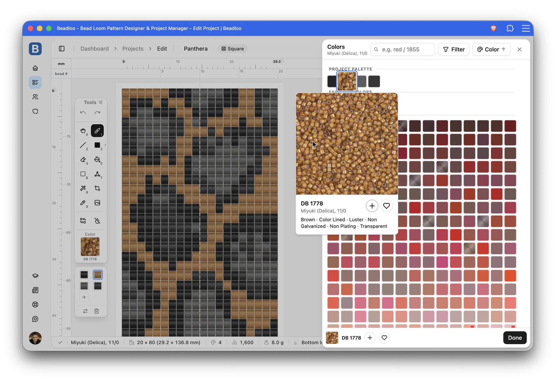Select the highlighted brown project palette swatch
Image resolution: width=556 pixels, height=392 pixels.
tap(347, 81)
